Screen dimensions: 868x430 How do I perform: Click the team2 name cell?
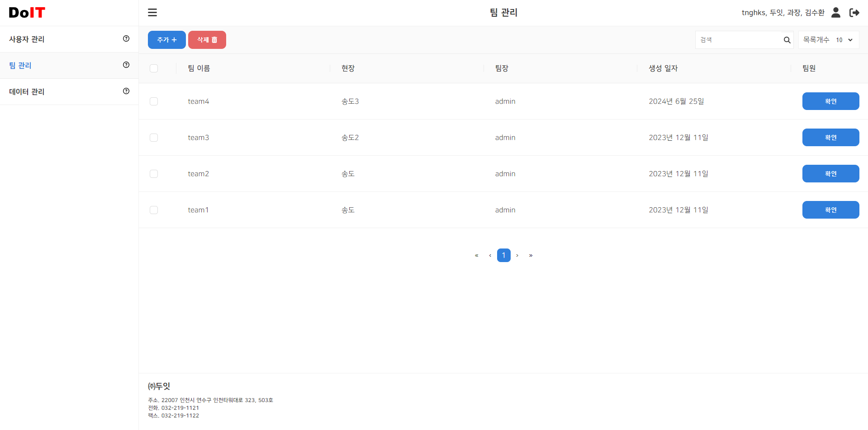coord(199,174)
